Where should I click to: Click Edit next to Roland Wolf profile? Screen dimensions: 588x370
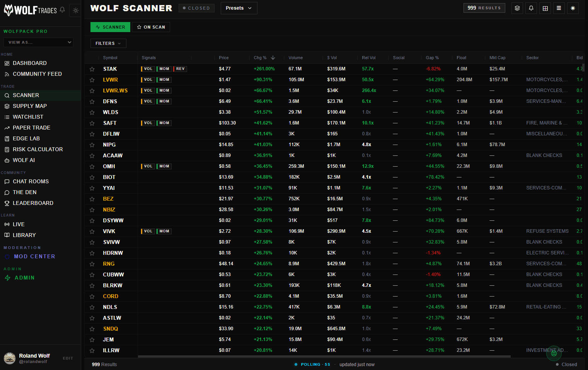68,358
